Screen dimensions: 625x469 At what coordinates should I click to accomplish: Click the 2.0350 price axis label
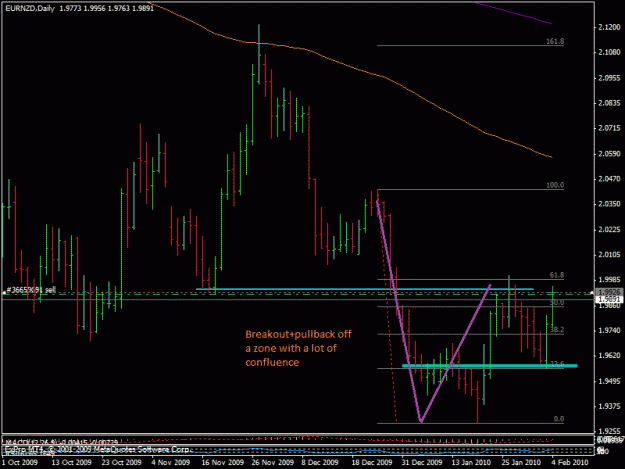click(609, 204)
